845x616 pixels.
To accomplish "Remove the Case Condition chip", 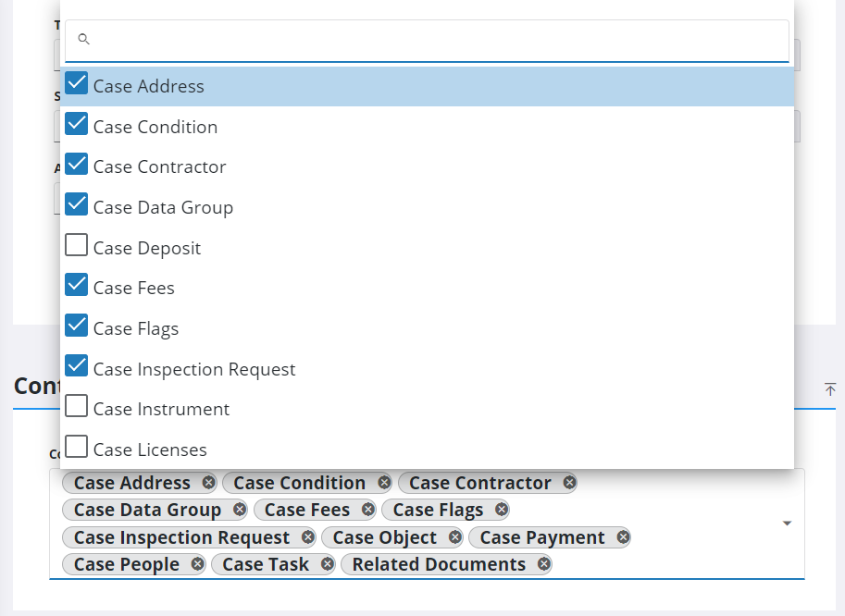I will [x=384, y=482].
